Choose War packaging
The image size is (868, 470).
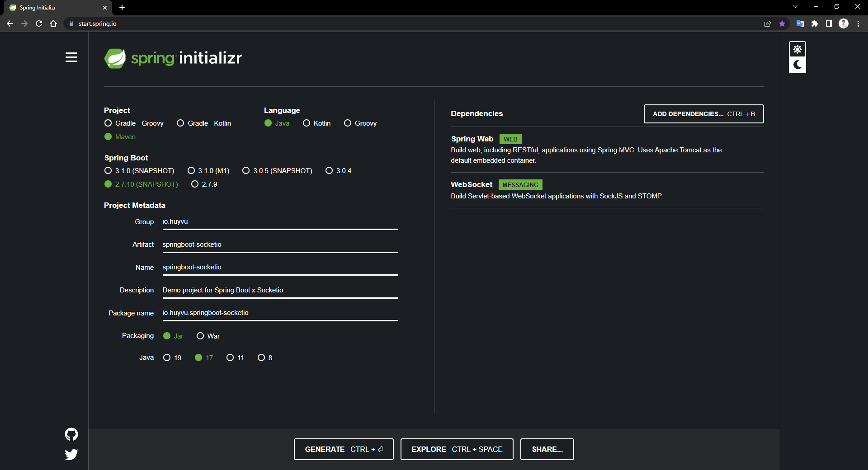tap(208, 336)
